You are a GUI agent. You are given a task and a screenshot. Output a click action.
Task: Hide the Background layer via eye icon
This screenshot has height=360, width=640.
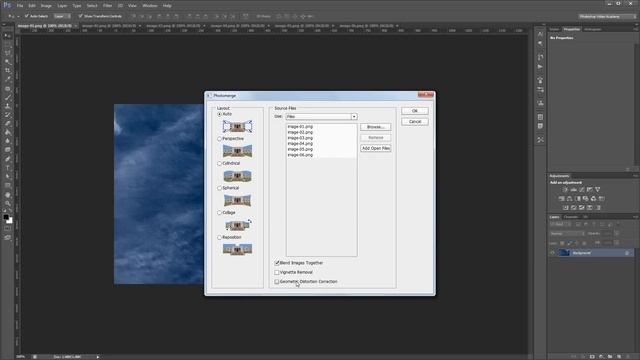(553, 253)
